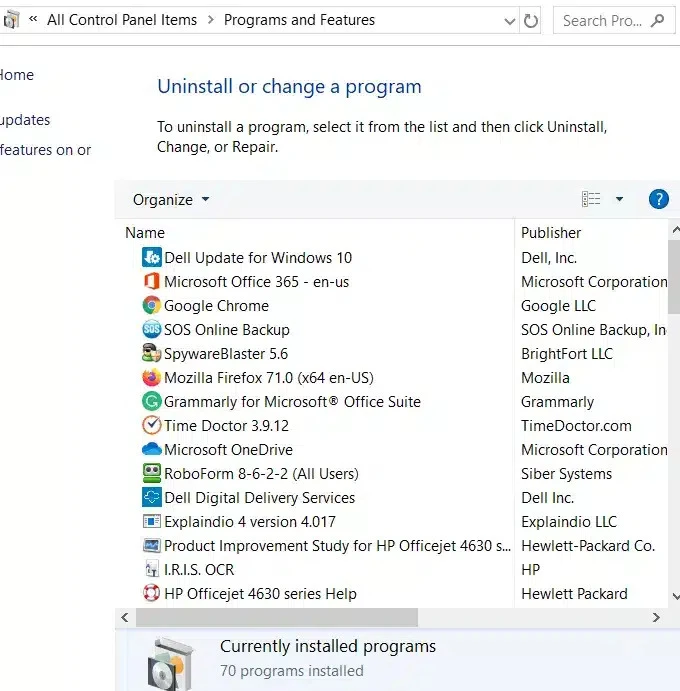The width and height of the screenshot is (680, 691).
Task: Sort by the Name column header
Action: click(x=145, y=233)
